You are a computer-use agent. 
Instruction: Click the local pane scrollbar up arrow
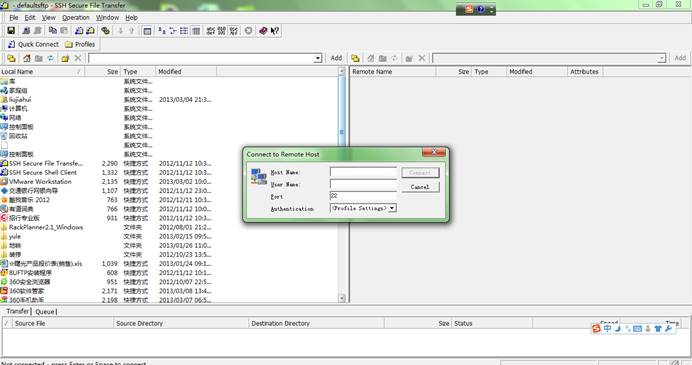pos(342,71)
